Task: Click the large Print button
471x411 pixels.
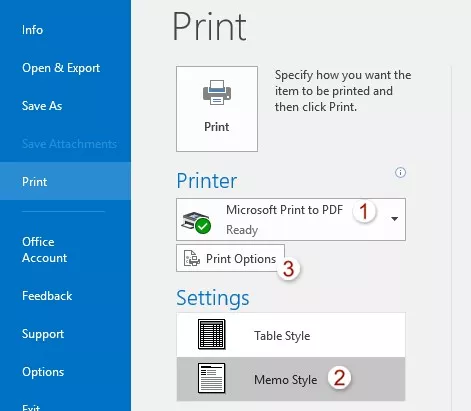Action: click(217, 109)
